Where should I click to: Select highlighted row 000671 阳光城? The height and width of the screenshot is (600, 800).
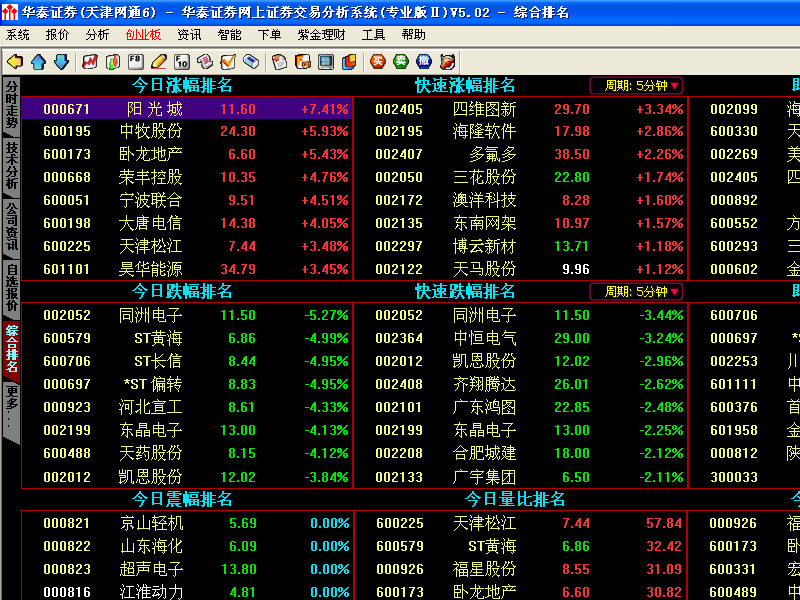pyautogui.click(x=187, y=109)
